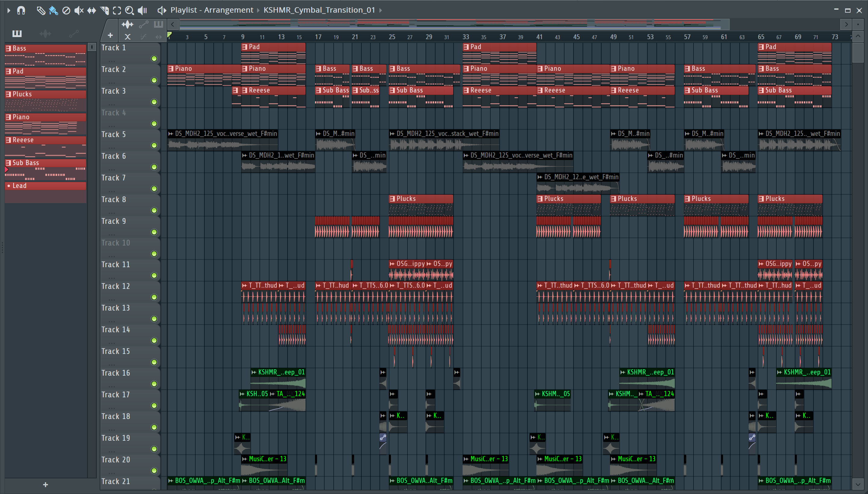This screenshot has height=494, width=868.
Task: Select the Zoom magnifier tool
Action: tap(129, 11)
